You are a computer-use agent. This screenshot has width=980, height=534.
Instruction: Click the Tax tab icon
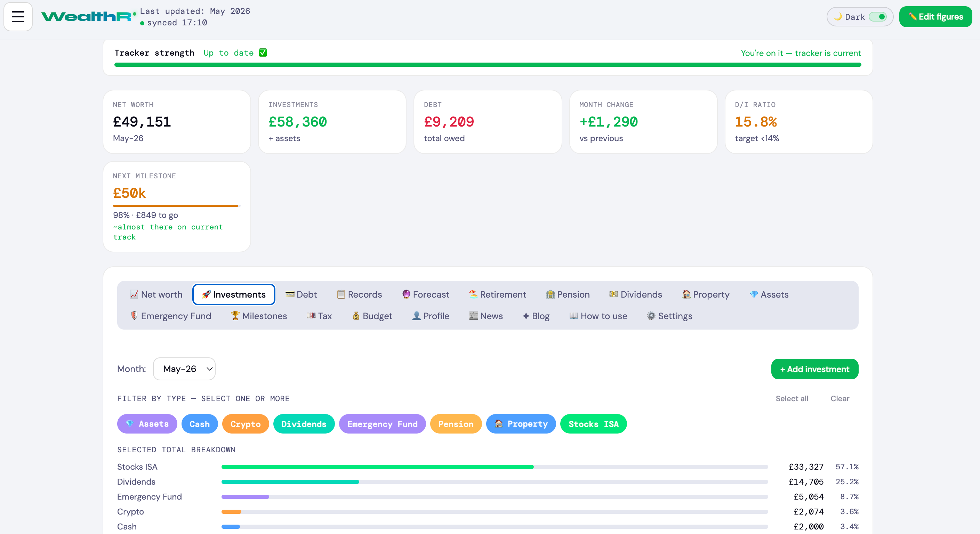point(311,316)
